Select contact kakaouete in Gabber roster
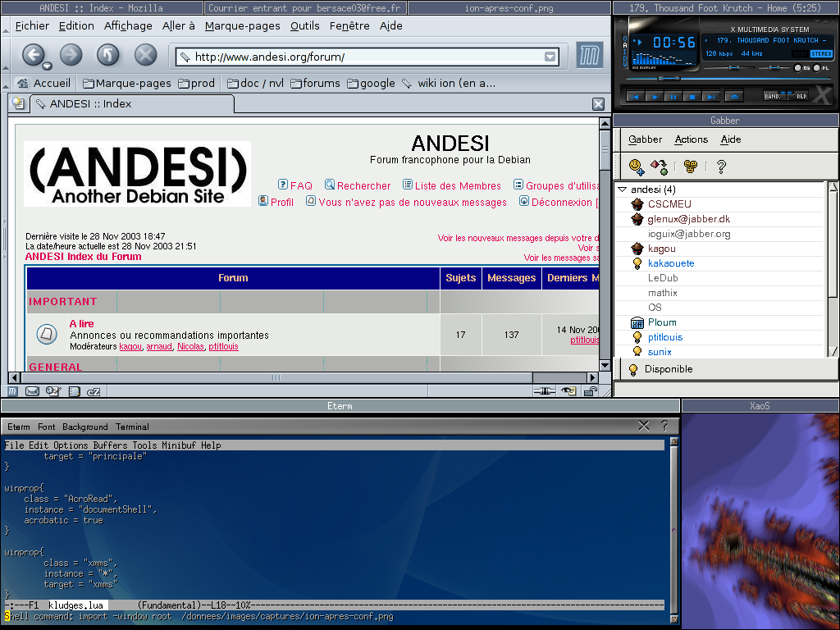 pos(671,263)
